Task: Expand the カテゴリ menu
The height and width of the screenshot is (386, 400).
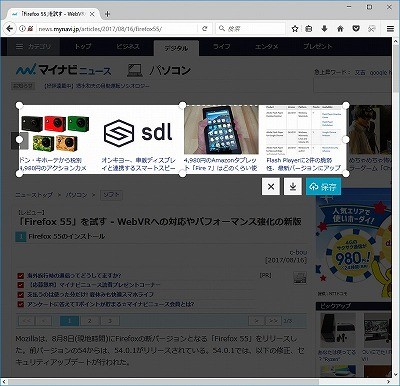Action: pyautogui.click(x=33, y=47)
